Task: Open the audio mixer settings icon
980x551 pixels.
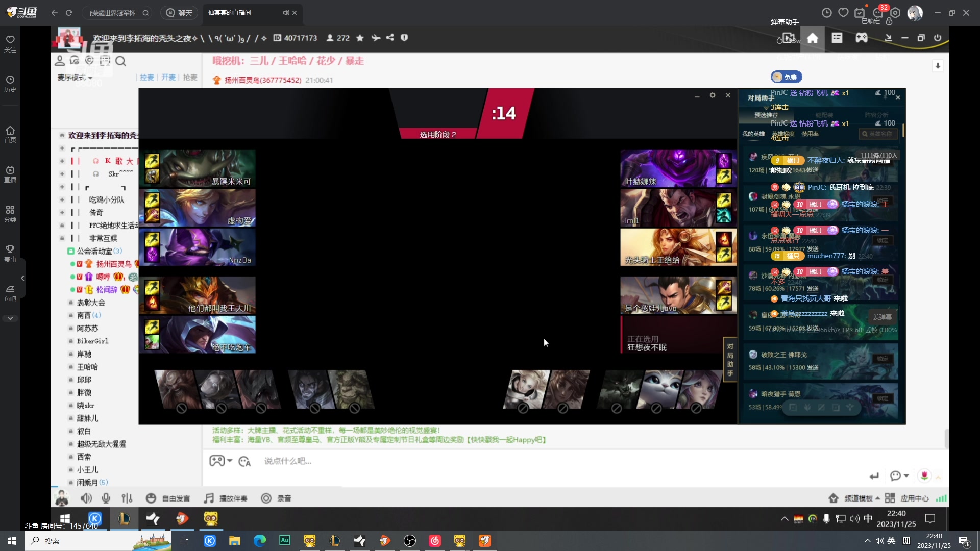Action: (x=127, y=498)
